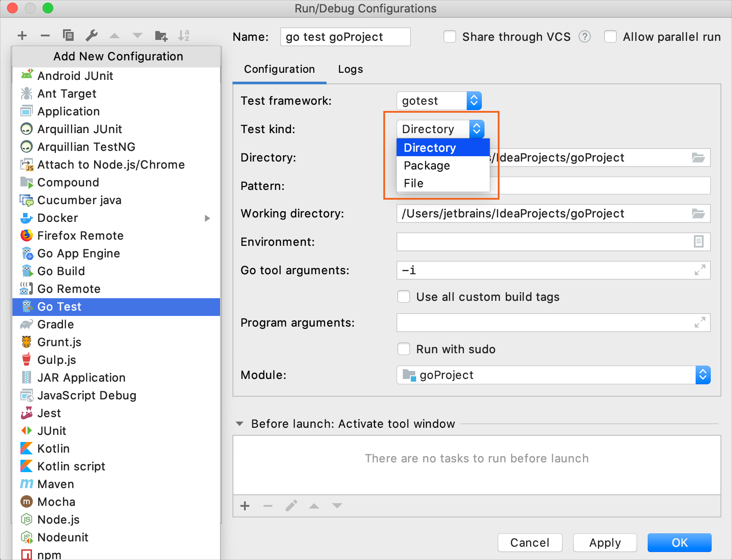This screenshot has width=732, height=560.
Task: Select JAR Application configuration type
Action: 116,378
